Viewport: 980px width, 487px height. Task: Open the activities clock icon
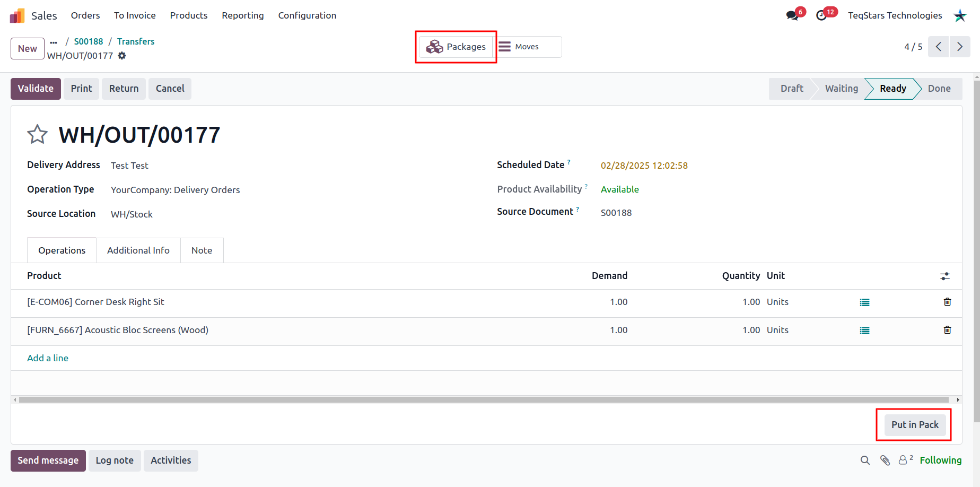(821, 15)
